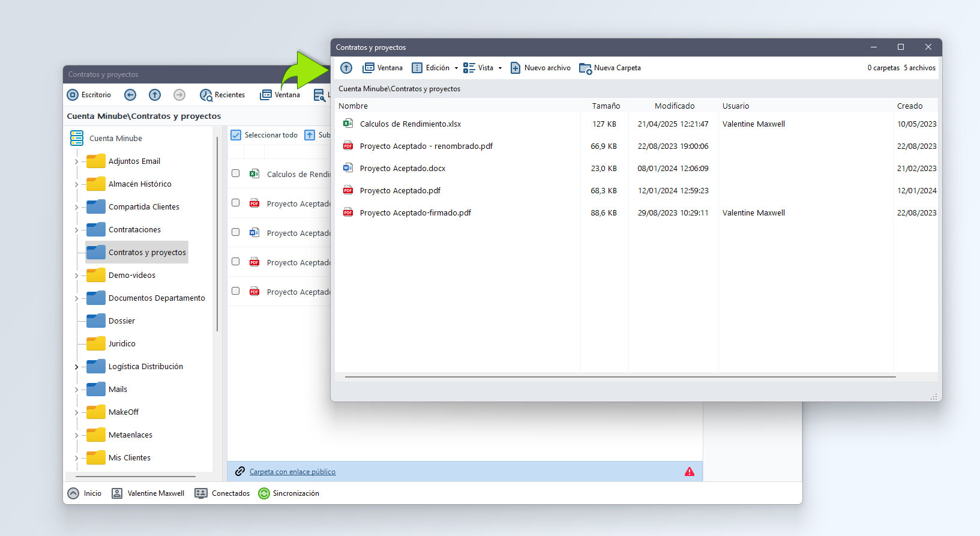Image resolution: width=980 pixels, height=536 pixels.
Task: Open the Escritorio view
Action: pos(89,95)
